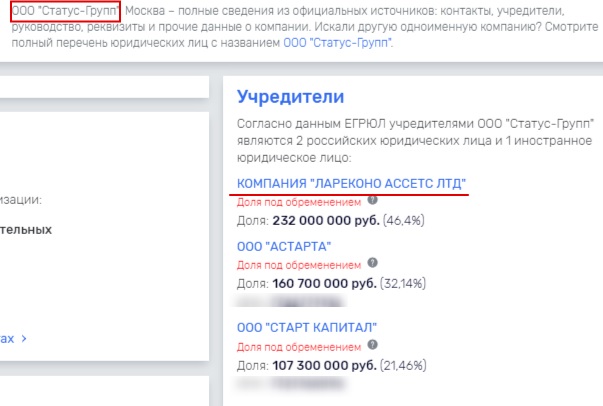Click help icon beside СТАРТ КАПИТАЛ's encumbrance note

(x=372, y=344)
